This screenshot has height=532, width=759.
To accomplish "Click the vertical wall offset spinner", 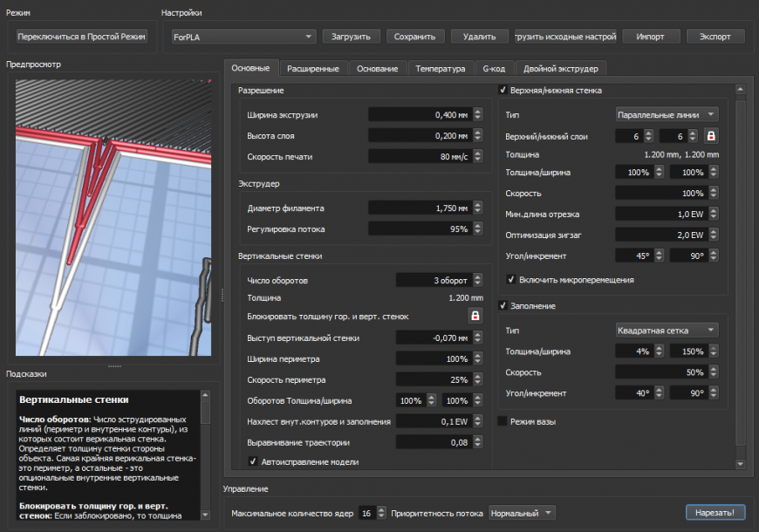I will [478, 338].
